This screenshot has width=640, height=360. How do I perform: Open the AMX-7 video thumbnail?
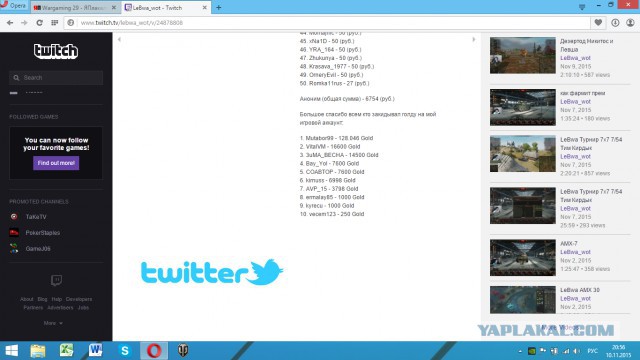coord(522,258)
